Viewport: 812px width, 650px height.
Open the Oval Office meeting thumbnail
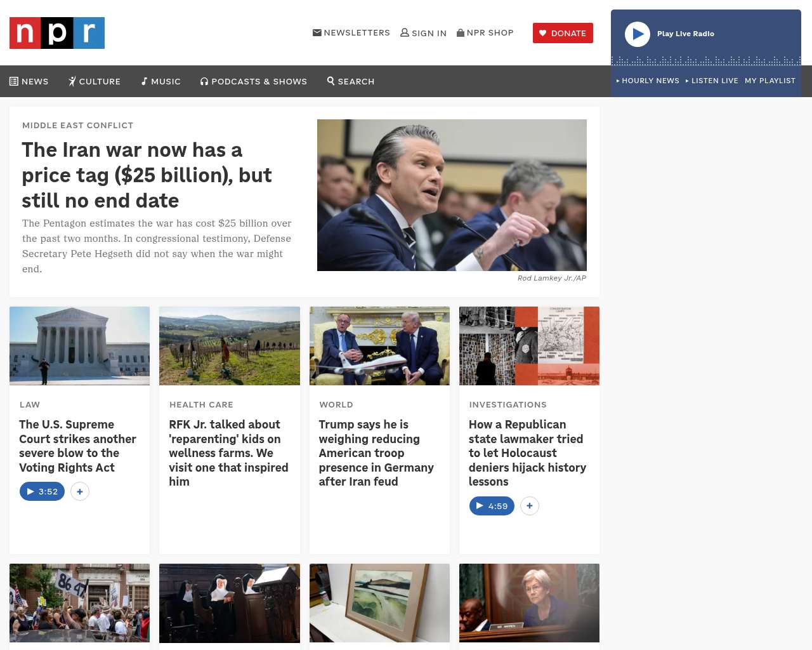(x=379, y=346)
